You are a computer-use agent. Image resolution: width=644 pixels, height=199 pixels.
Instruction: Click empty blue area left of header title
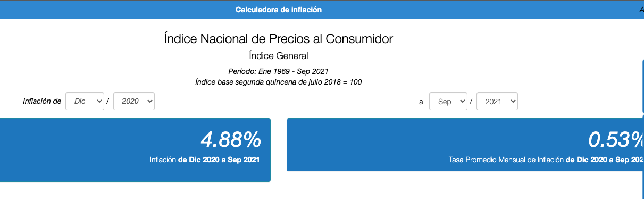point(117,10)
